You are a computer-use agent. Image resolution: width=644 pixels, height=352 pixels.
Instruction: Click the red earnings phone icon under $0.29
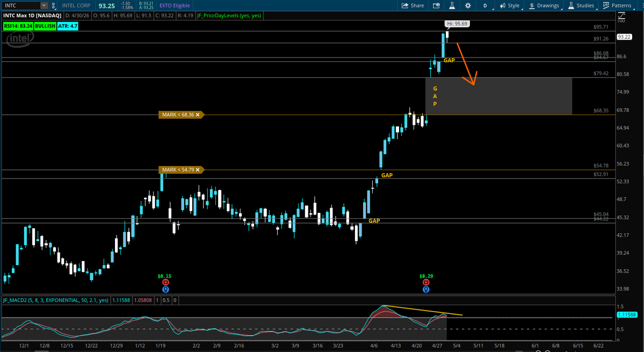(426, 282)
